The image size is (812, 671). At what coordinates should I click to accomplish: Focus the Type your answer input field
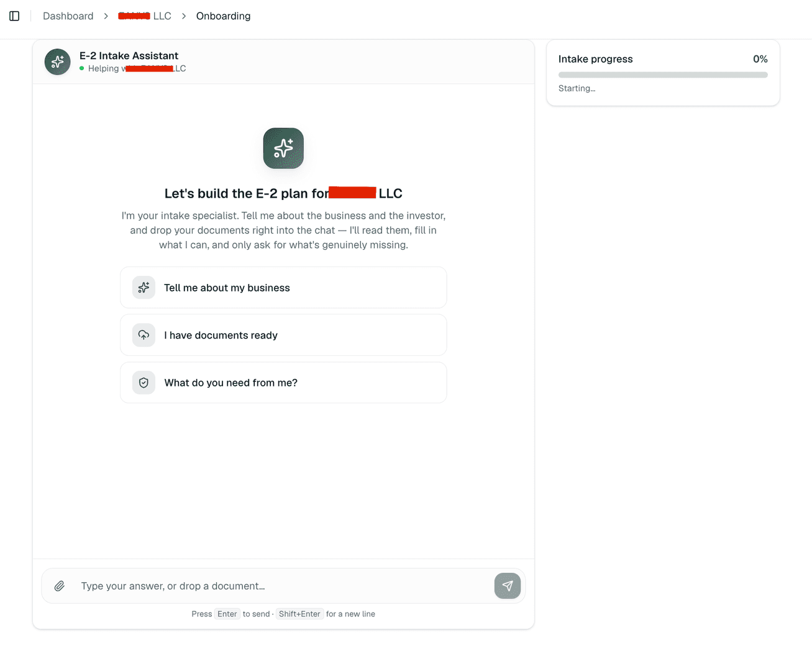tap(283, 586)
